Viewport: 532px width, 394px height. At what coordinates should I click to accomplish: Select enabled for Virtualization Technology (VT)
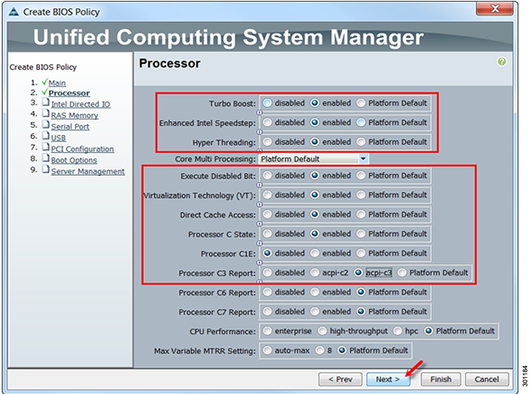coord(315,195)
